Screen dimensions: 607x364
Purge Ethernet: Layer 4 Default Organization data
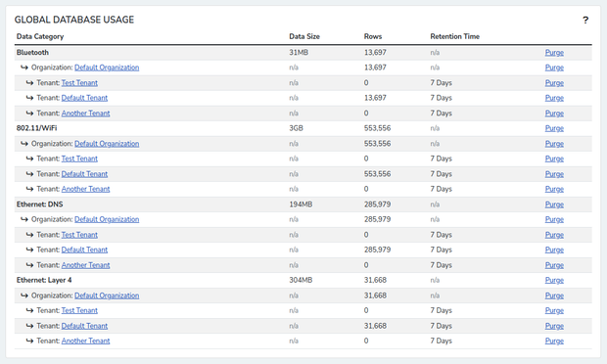[x=554, y=296]
